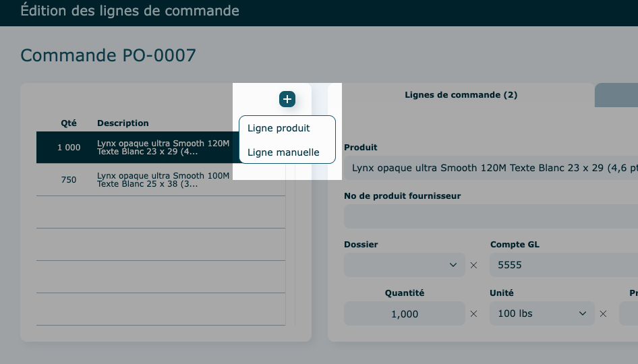Click the Description column header

click(x=123, y=123)
